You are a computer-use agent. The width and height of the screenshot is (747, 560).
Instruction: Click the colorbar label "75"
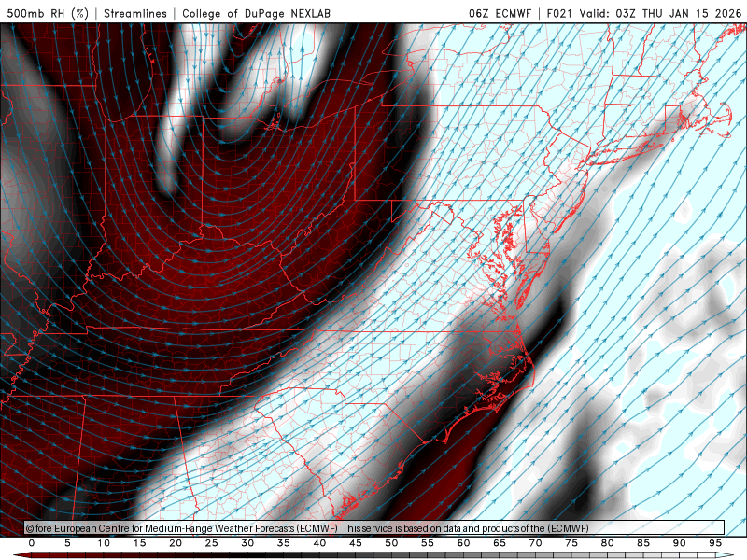[x=571, y=543]
